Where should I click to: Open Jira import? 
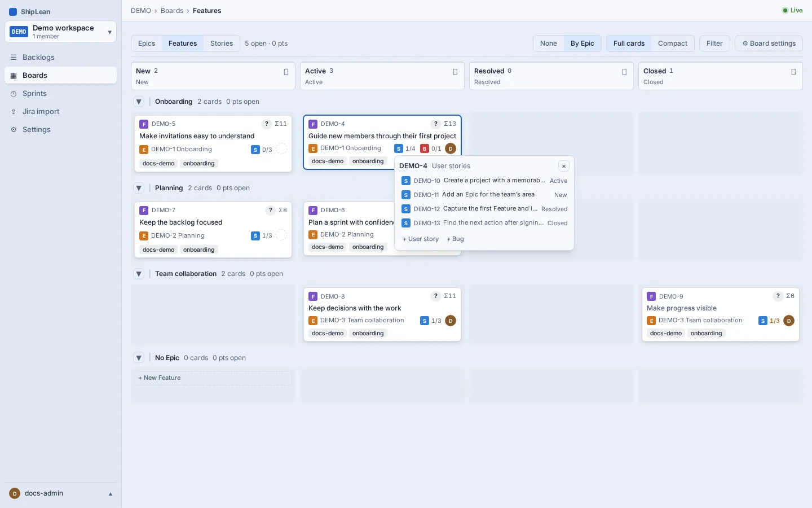coord(61,111)
